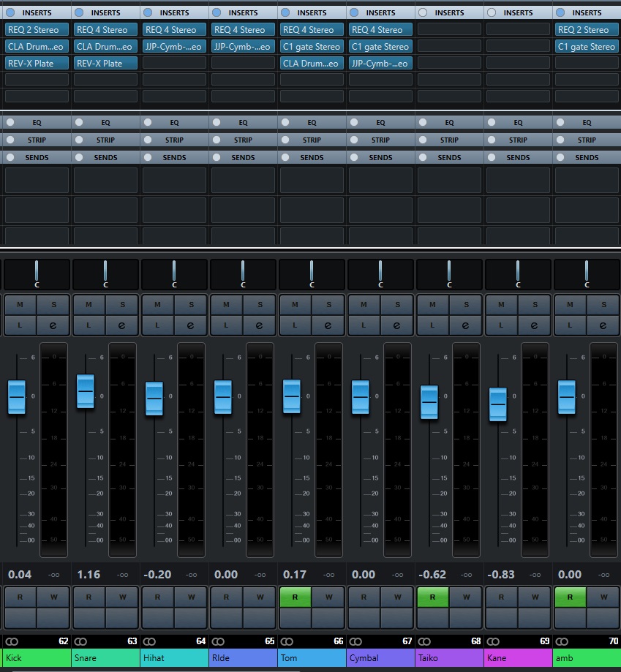Click the Snare volume fader handle

pyautogui.click(x=86, y=391)
